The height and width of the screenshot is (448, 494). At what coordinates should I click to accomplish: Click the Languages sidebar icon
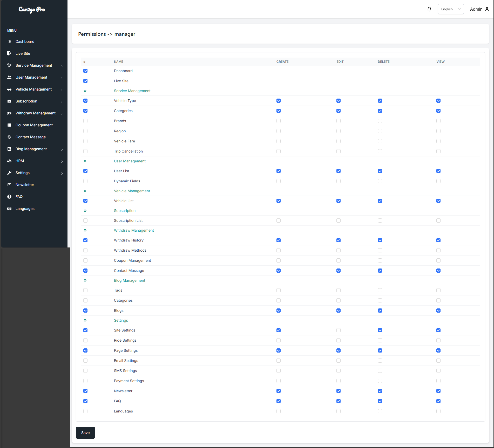tap(9, 209)
